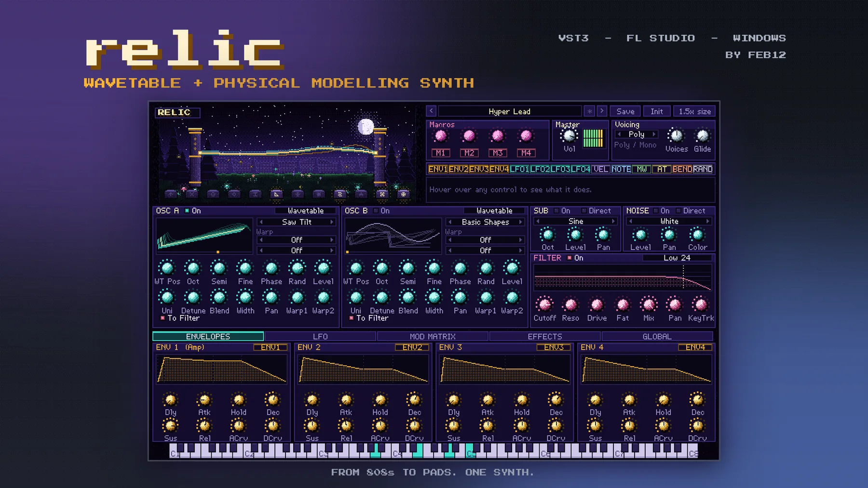
Task: Click the up-arrow gravestone icon in the scene
Action: pyautogui.click(x=171, y=194)
